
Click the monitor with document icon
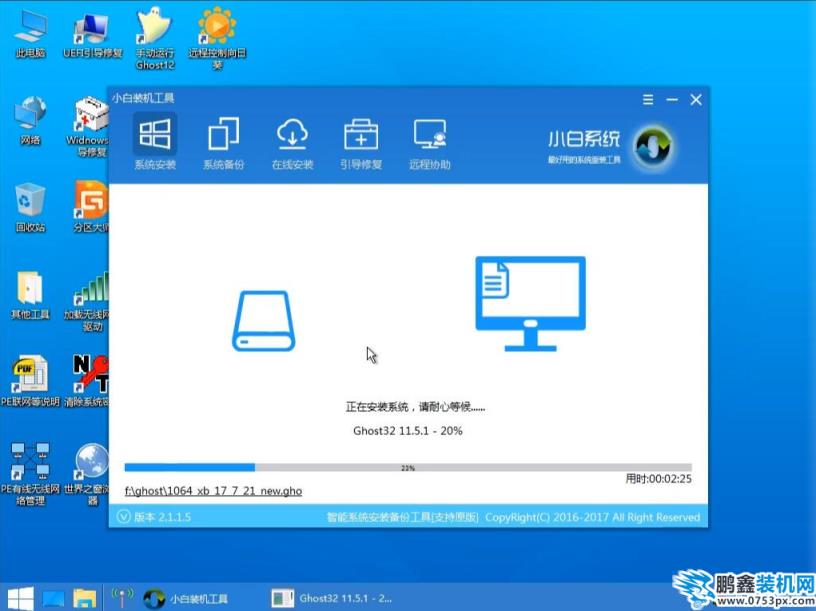pyautogui.click(x=530, y=303)
